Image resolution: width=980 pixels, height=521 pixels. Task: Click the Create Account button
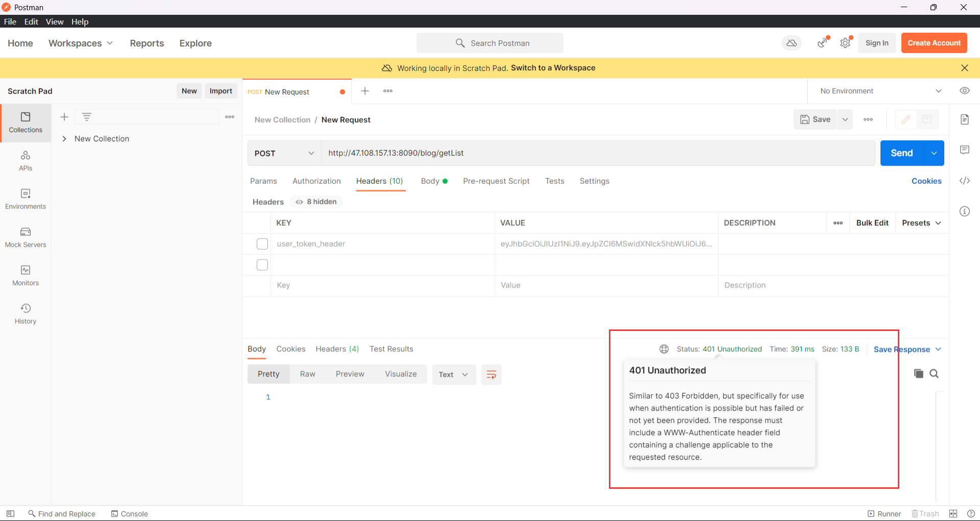pos(934,43)
